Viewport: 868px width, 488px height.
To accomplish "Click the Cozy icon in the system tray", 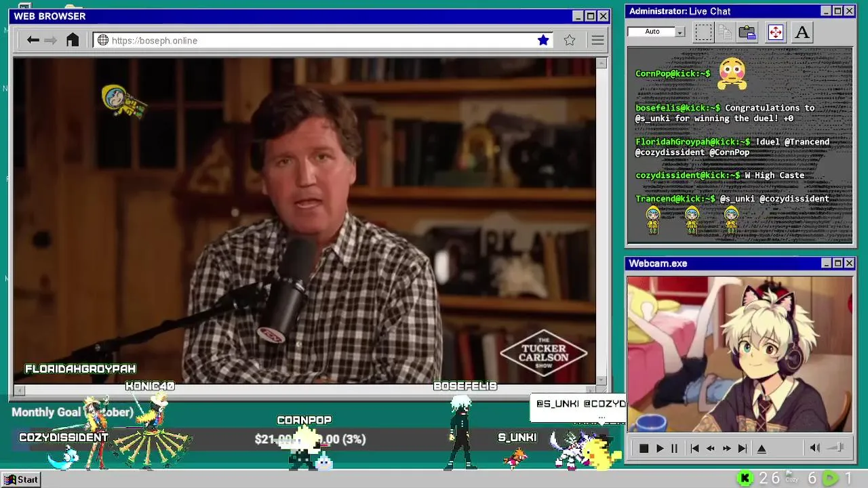I will point(791,478).
